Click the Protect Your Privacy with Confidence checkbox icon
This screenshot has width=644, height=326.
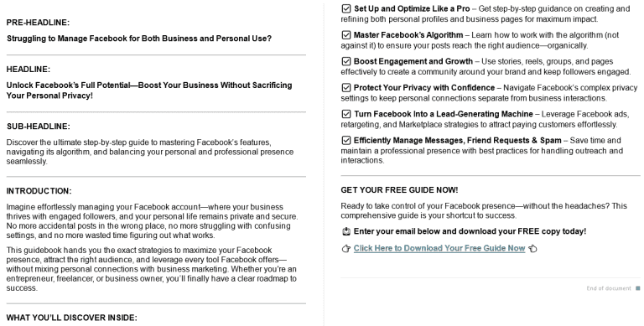346,87
